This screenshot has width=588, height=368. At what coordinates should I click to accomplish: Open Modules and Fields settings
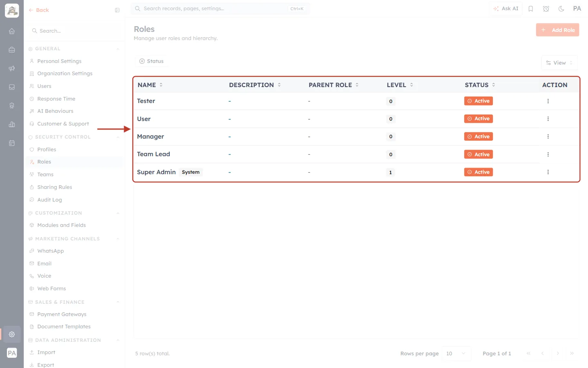61,225
